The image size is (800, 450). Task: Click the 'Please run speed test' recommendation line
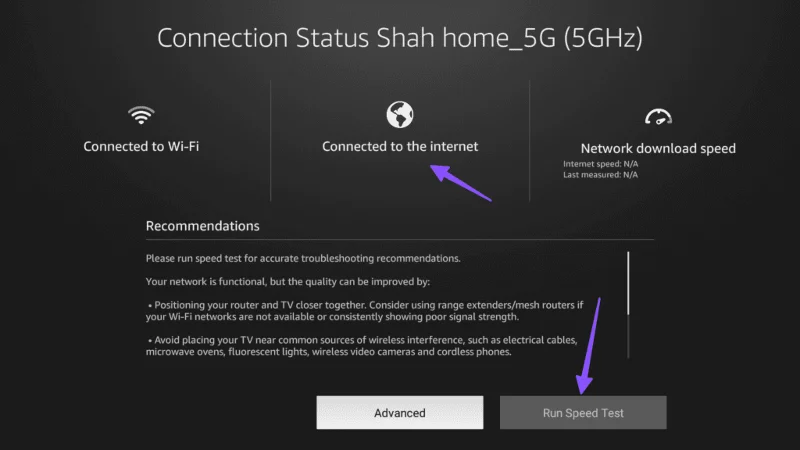[x=303, y=259]
